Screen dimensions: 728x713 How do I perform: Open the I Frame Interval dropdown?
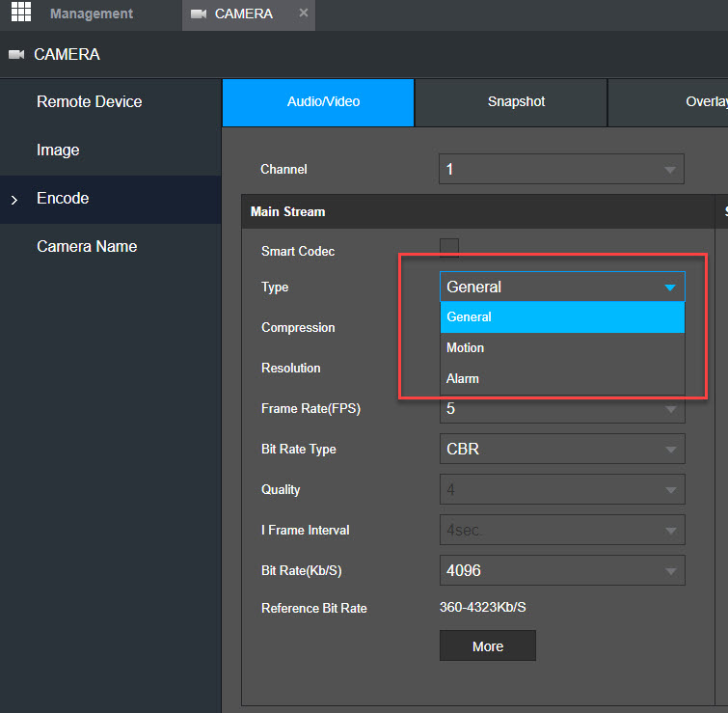click(562, 530)
